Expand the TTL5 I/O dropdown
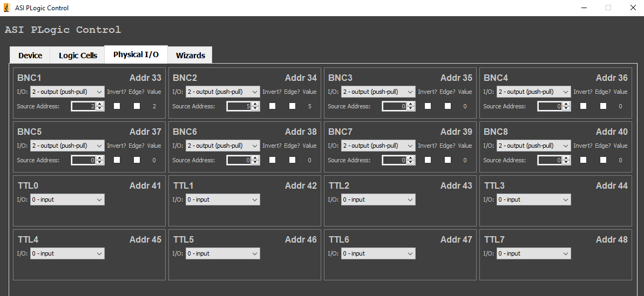The width and height of the screenshot is (644, 296). click(222, 253)
